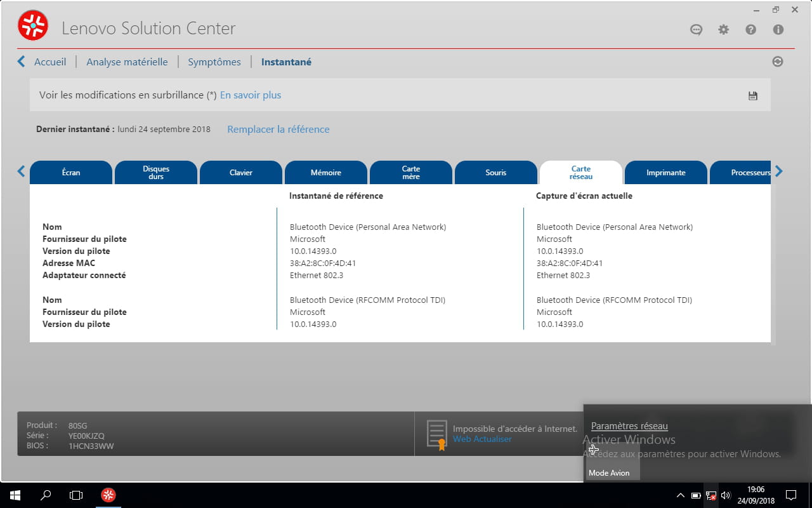Click the certificate update icon in footer

[x=437, y=435]
